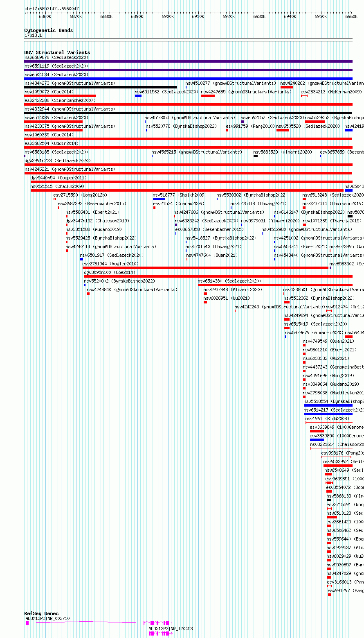Select nsv5725318 (Chuang2021) label
364x638 pixels.
pyautogui.click(x=259, y=204)
